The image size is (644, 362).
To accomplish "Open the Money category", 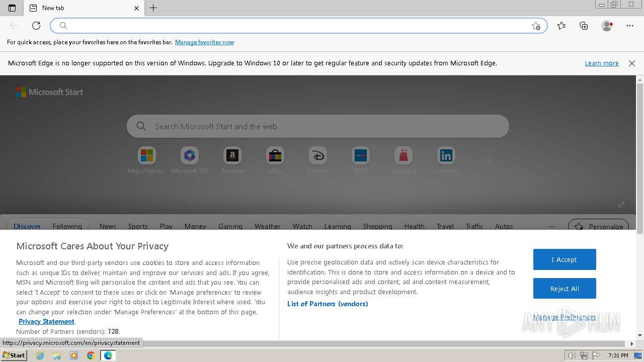I will (195, 226).
